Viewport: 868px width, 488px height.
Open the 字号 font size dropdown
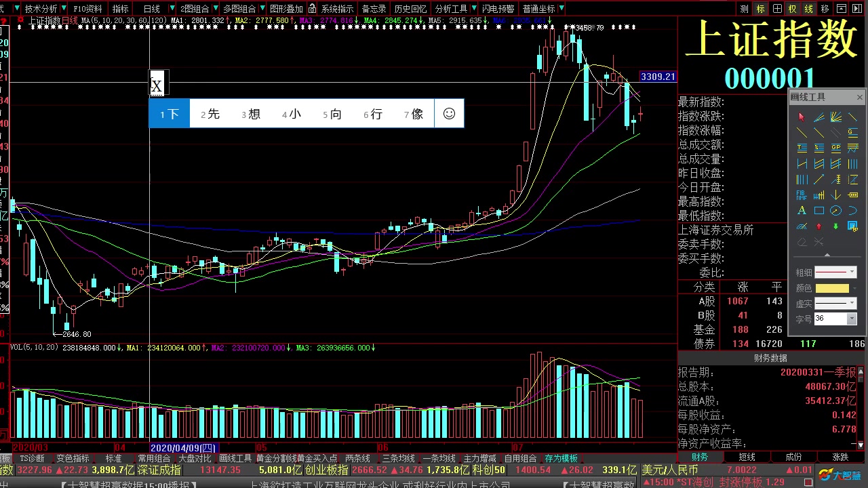coord(852,319)
